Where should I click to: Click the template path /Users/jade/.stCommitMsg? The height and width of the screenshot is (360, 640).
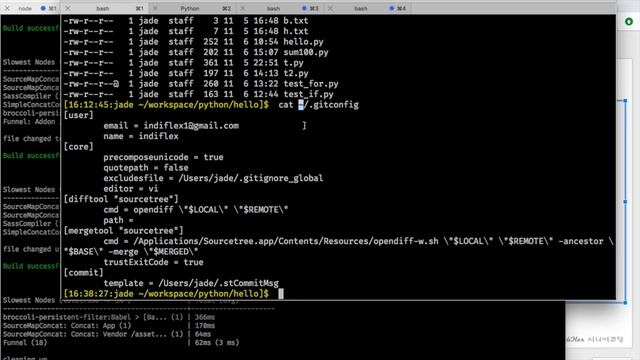218,283
